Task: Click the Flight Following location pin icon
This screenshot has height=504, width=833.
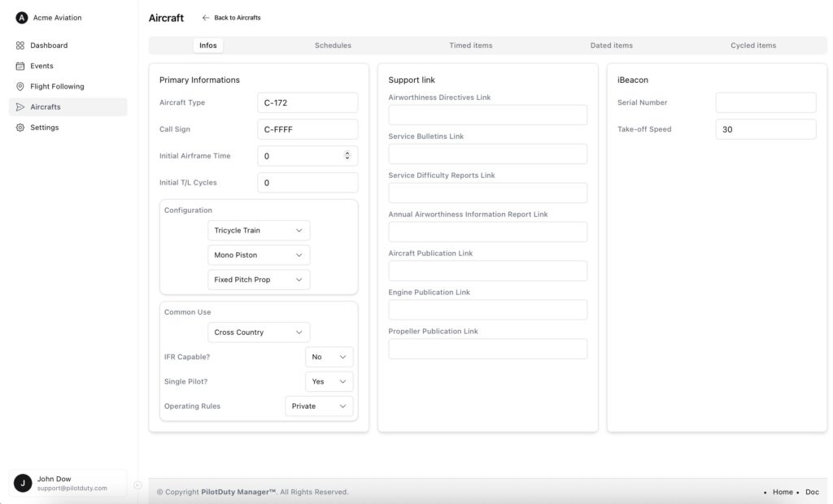Action: coord(20,86)
